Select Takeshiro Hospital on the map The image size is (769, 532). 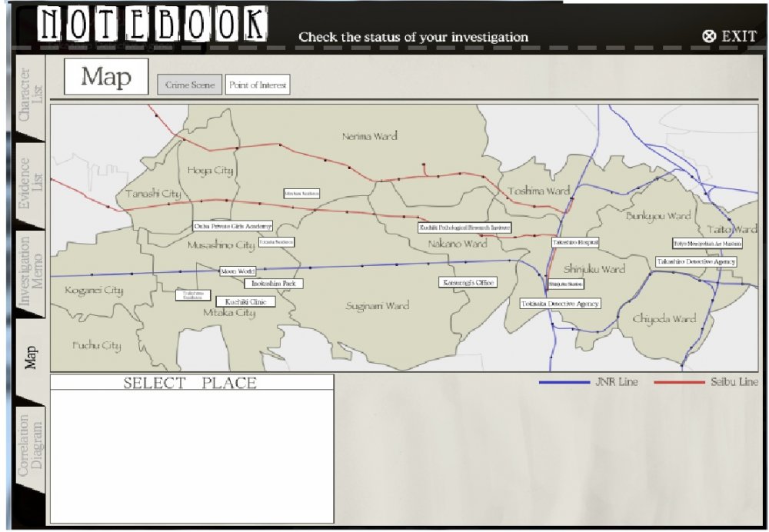575,242
